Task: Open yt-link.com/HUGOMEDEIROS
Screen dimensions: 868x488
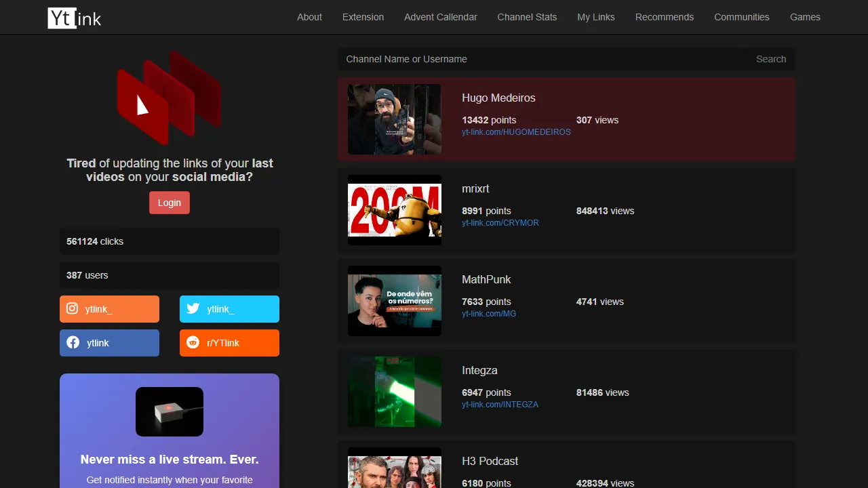Action: 516,132
